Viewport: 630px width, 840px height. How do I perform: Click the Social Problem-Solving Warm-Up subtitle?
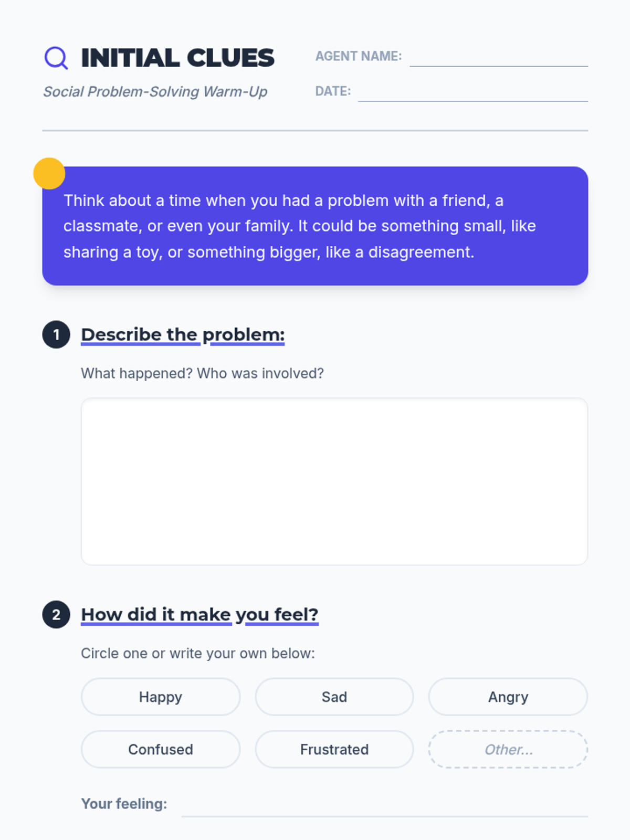(155, 92)
